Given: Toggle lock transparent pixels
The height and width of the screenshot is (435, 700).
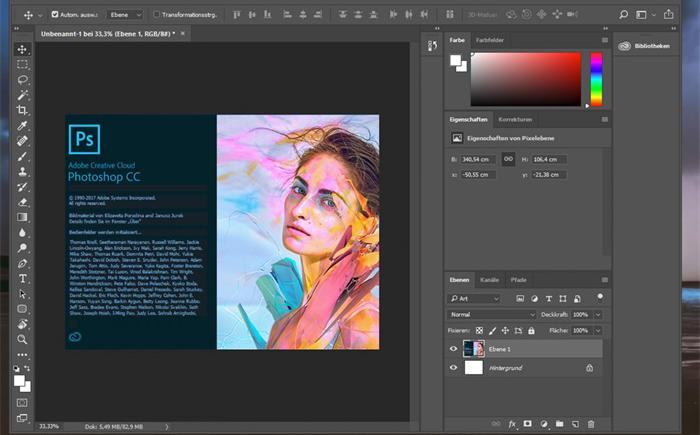Looking at the screenshot, I should [x=479, y=330].
